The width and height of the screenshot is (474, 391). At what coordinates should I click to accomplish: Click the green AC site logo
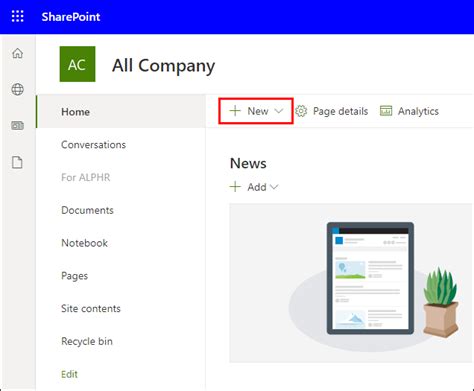tap(77, 64)
